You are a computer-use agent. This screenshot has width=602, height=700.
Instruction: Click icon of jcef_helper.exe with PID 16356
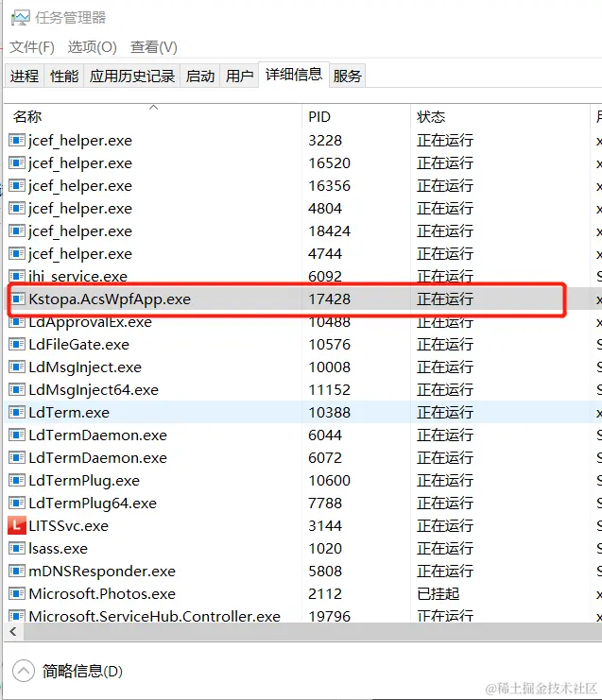[x=17, y=185]
